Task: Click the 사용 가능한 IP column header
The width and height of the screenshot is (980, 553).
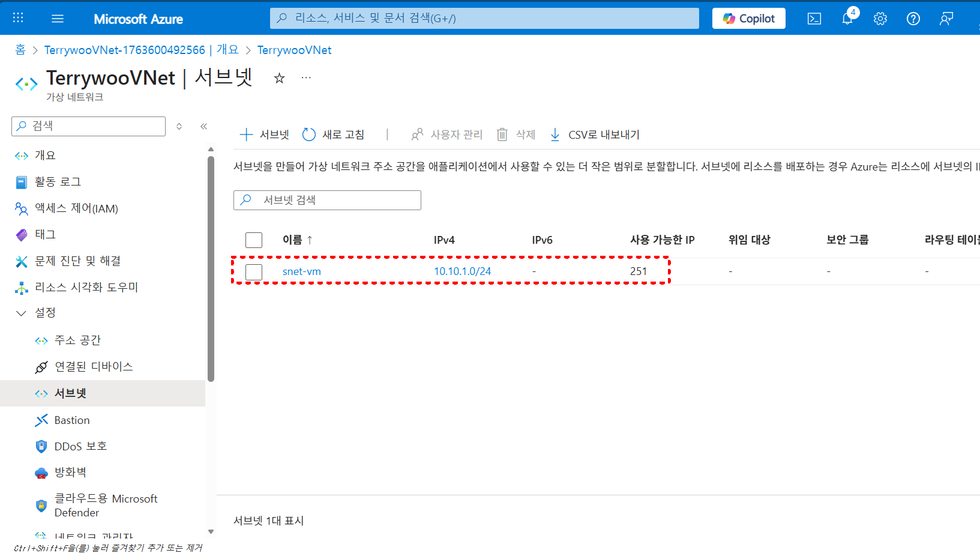Action: click(x=663, y=240)
